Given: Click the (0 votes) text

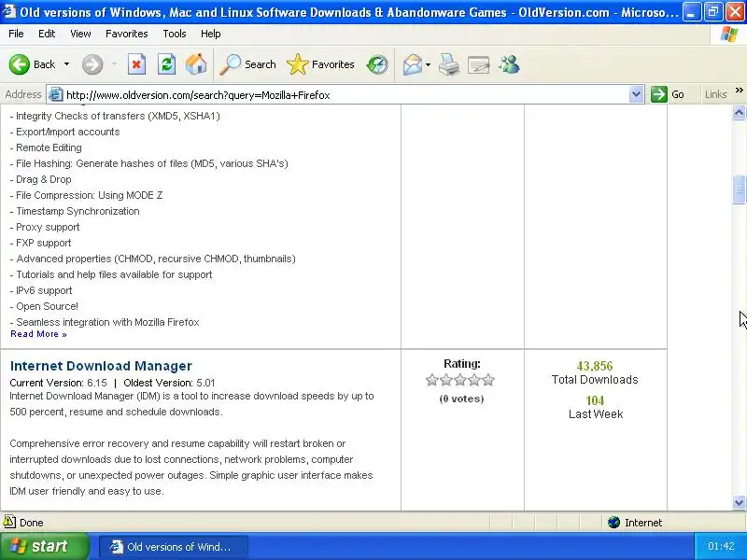Looking at the screenshot, I should [461, 399].
